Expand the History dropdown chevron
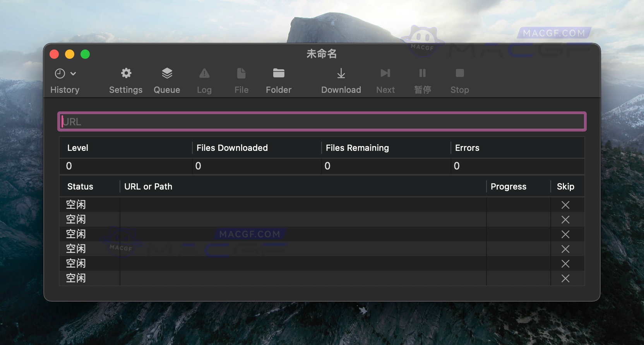 (73, 73)
